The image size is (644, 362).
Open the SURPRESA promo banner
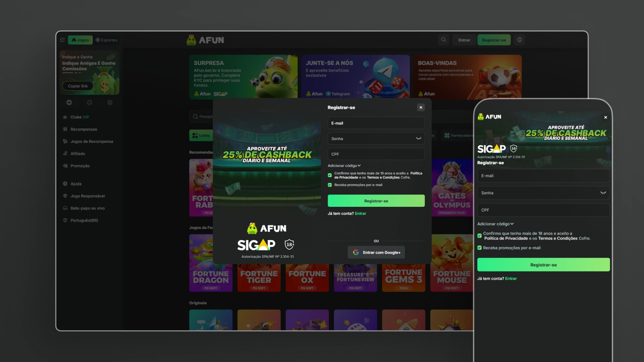coord(243,77)
